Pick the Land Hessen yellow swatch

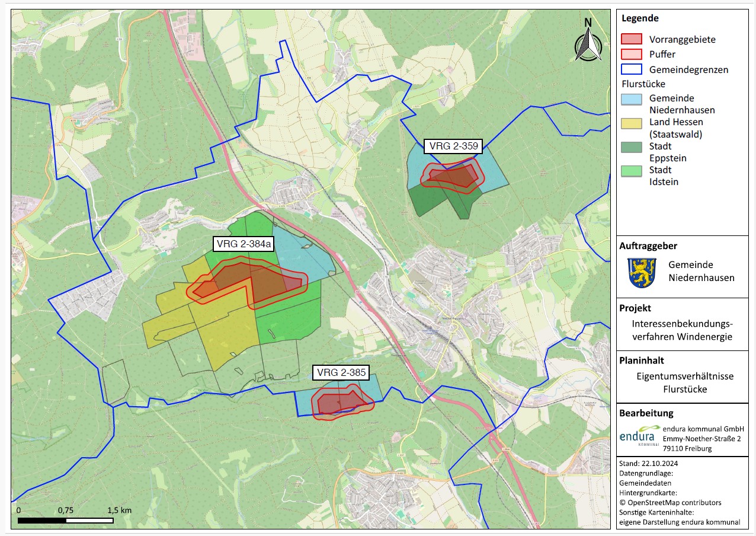pyautogui.click(x=631, y=123)
